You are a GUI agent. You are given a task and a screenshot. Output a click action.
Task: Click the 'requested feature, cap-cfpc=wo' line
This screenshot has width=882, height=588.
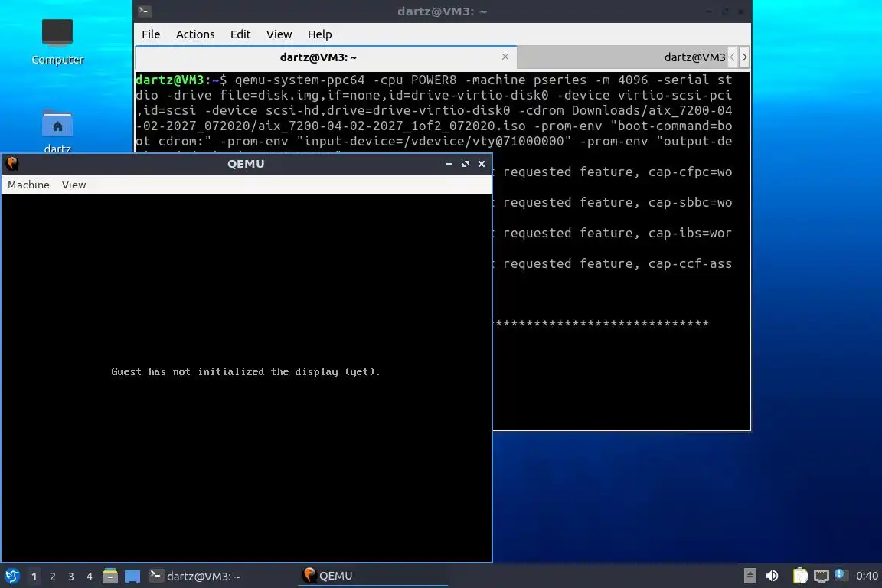[618, 171]
